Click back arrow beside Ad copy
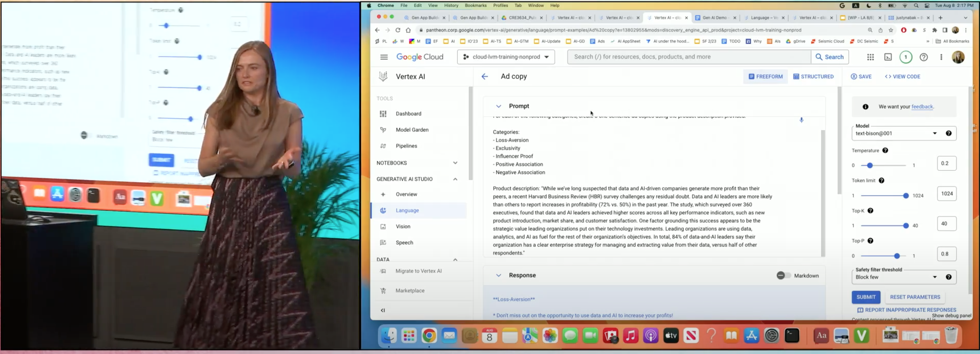 point(484,76)
